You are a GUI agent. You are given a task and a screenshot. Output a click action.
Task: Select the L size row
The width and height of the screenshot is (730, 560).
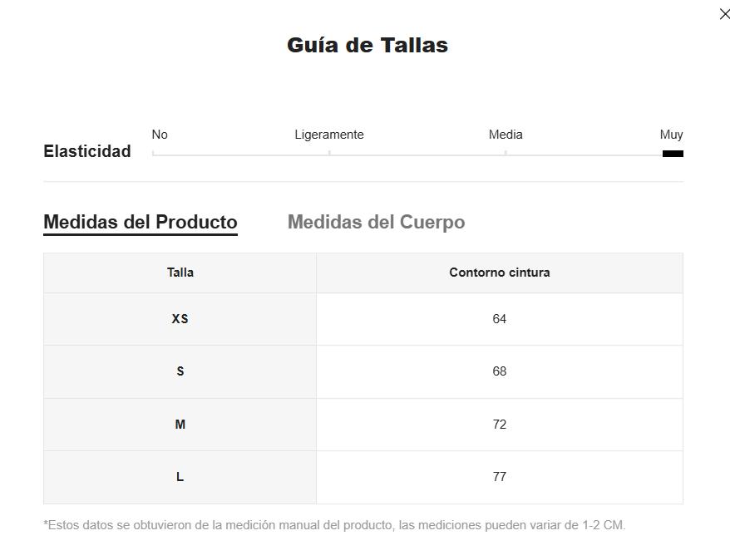tap(363, 477)
